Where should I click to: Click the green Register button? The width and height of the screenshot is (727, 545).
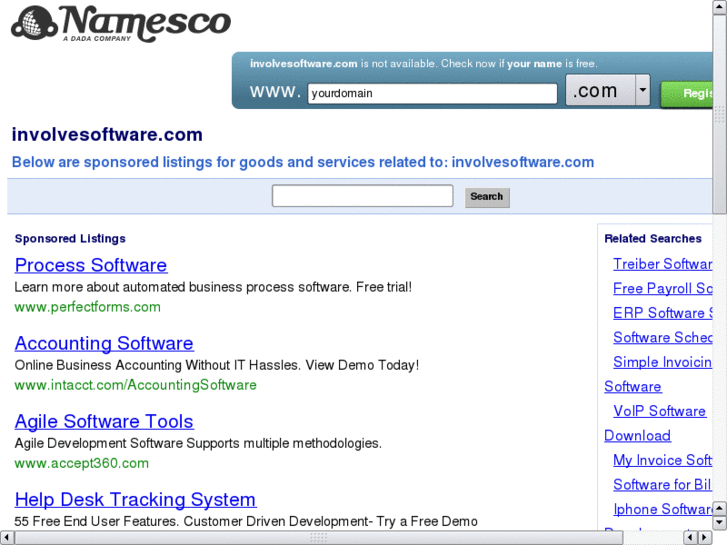tap(687, 94)
